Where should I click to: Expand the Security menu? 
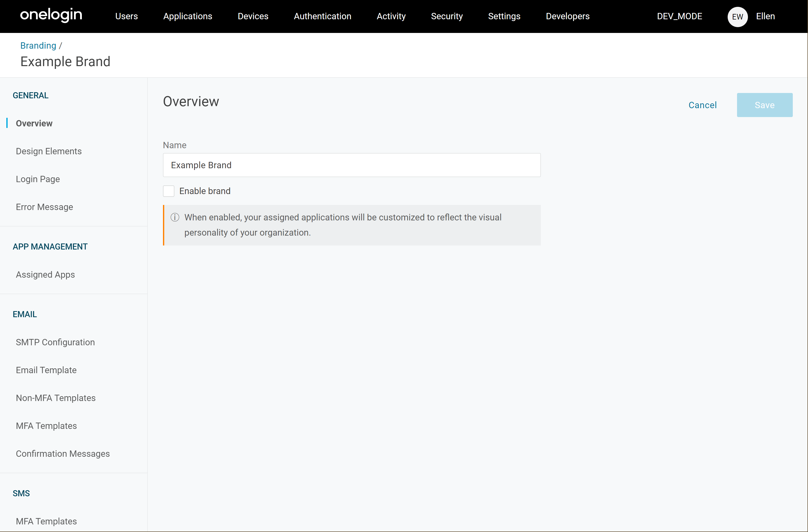(x=446, y=16)
